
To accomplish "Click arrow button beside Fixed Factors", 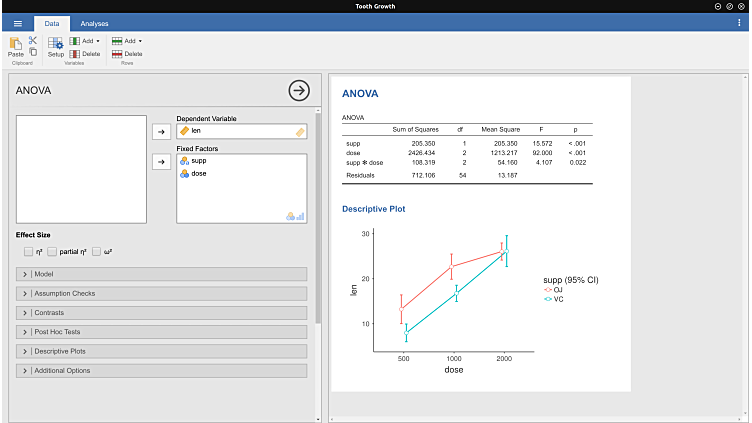I will tap(160, 162).
